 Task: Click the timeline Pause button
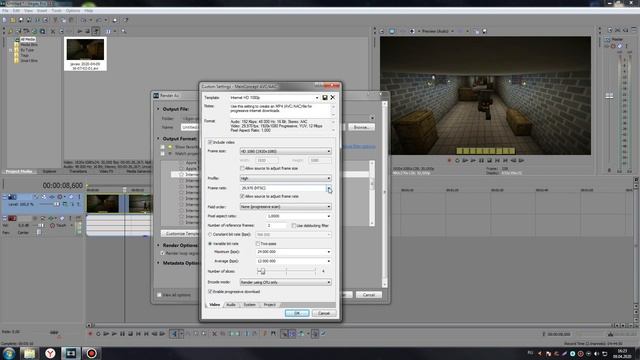pyautogui.click(x=122, y=334)
